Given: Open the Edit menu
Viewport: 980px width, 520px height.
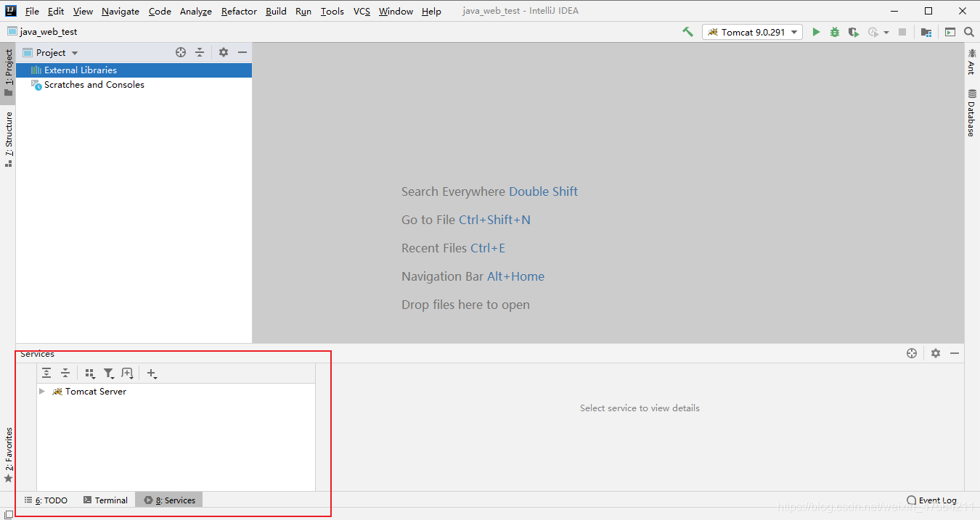Looking at the screenshot, I should point(56,11).
